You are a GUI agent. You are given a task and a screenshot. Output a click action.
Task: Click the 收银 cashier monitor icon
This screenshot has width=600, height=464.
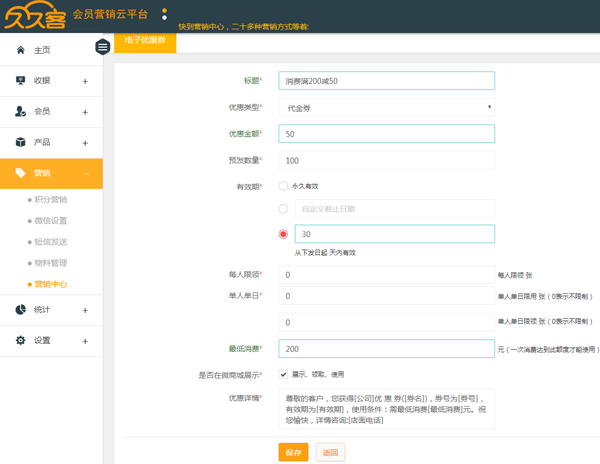(x=20, y=81)
